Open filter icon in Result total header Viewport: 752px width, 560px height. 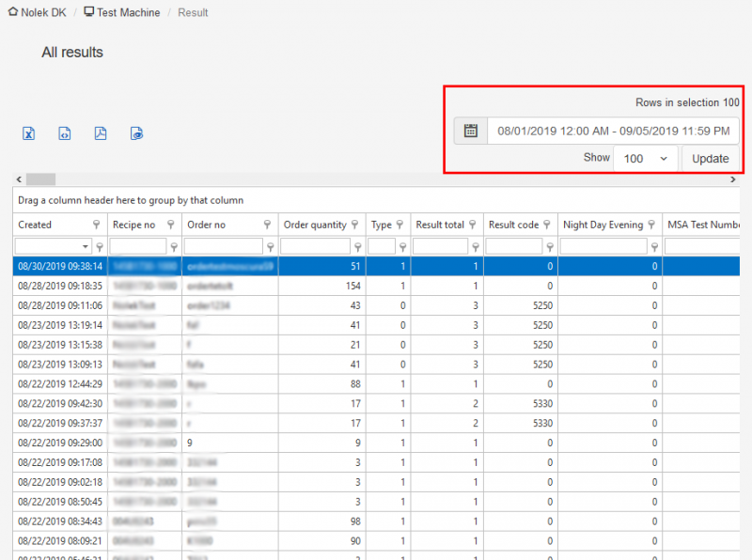473,225
